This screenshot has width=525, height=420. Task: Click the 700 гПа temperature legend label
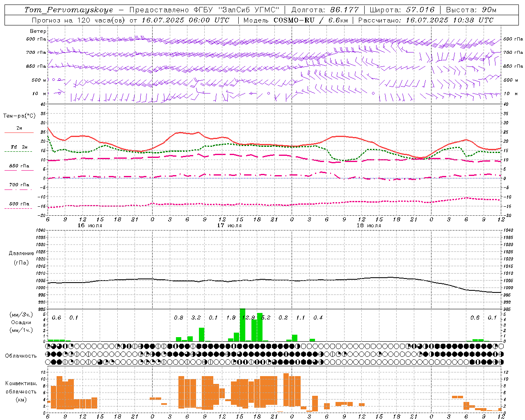point(19,185)
